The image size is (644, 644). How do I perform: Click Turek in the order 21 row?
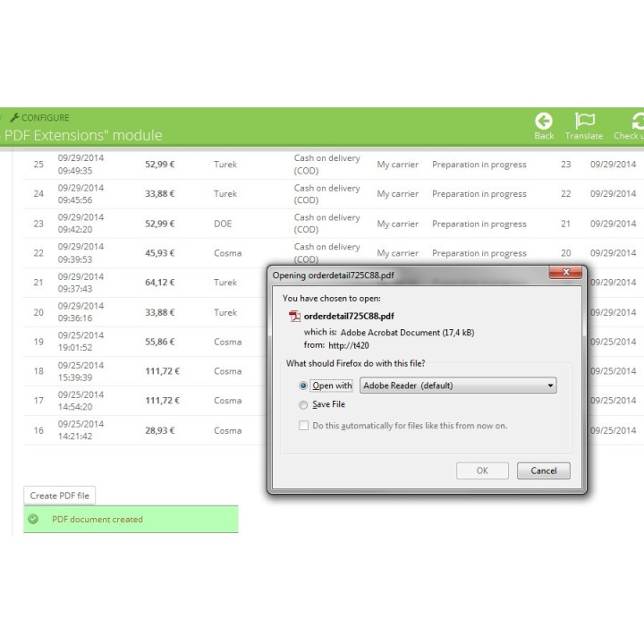(225, 283)
